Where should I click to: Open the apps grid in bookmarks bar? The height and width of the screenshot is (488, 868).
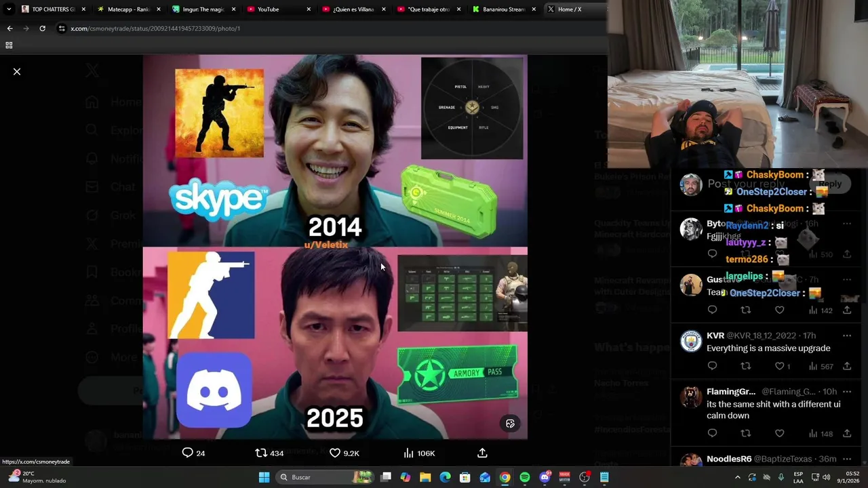[x=9, y=45]
